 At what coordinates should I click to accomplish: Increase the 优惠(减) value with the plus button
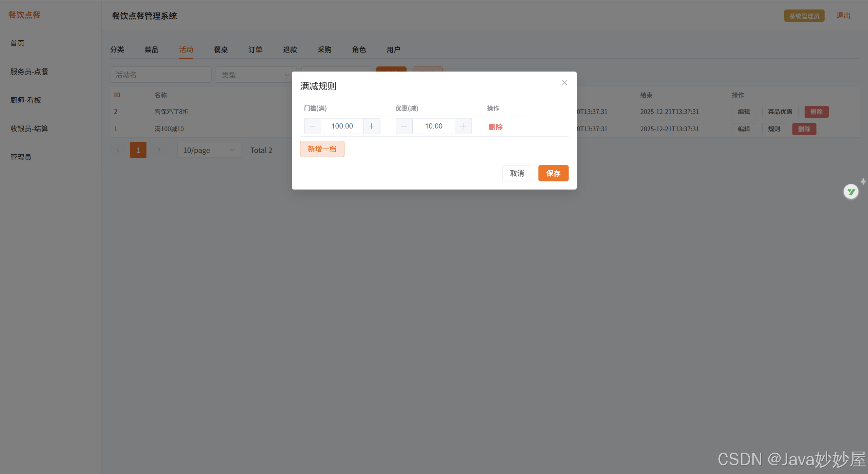[x=463, y=126]
